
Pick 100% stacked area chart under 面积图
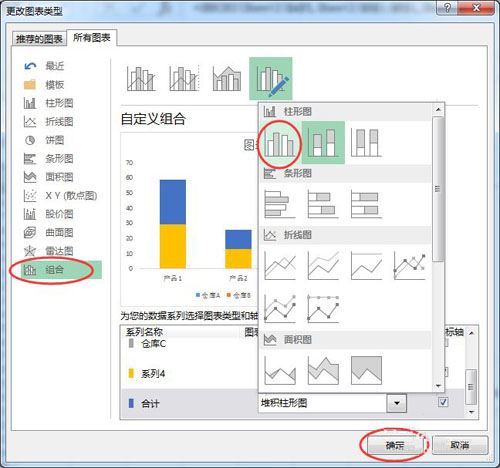click(366, 370)
